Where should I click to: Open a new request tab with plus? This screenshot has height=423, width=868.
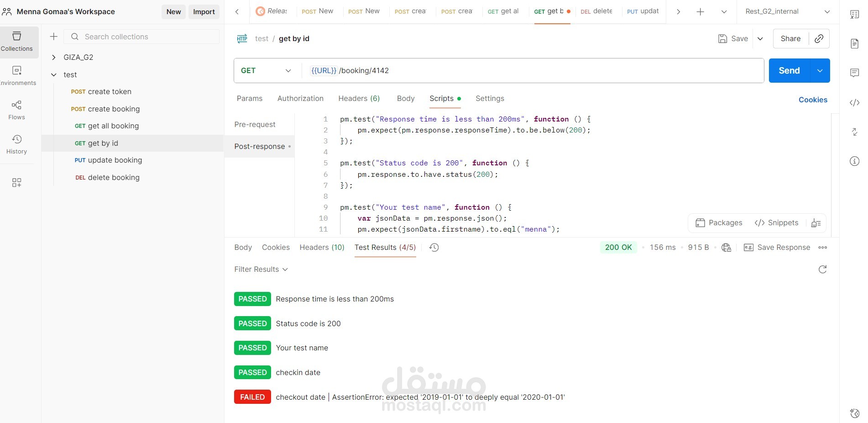click(700, 11)
